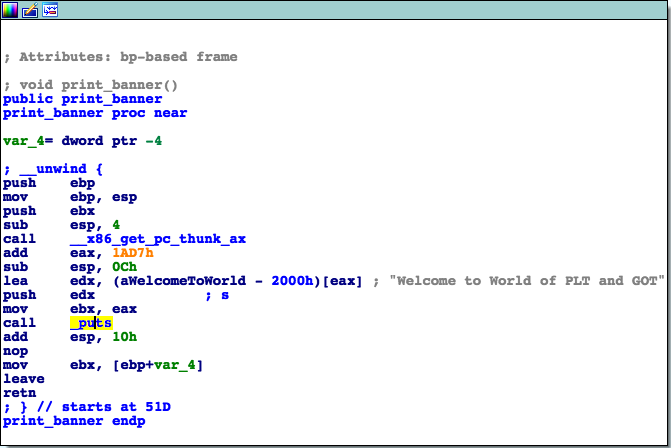Select the highlighted _puts call target

click(x=91, y=323)
